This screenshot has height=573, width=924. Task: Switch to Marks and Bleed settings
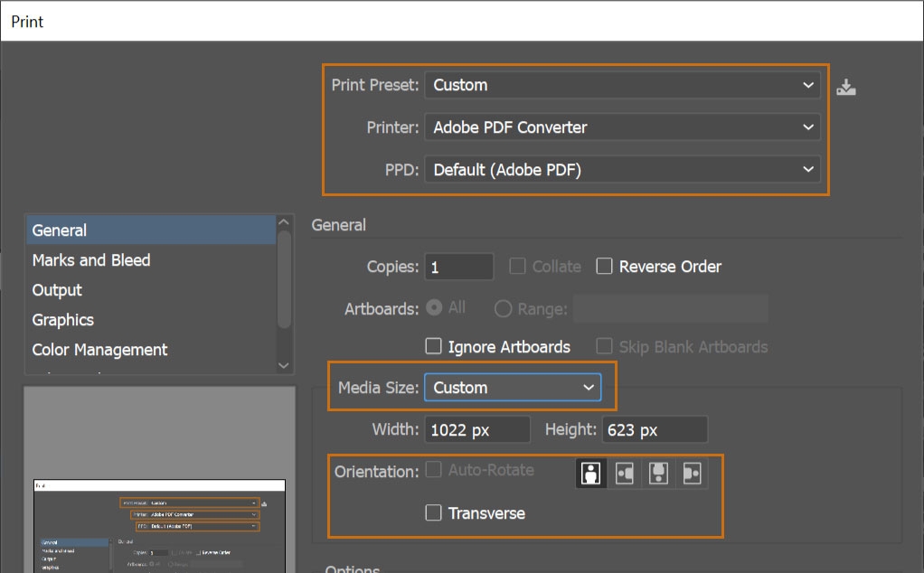pos(90,259)
